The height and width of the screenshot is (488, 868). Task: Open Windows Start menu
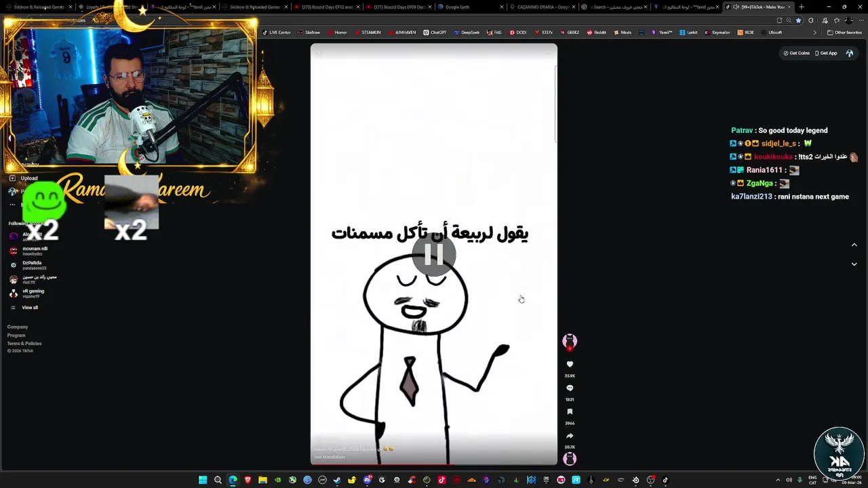[203, 480]
